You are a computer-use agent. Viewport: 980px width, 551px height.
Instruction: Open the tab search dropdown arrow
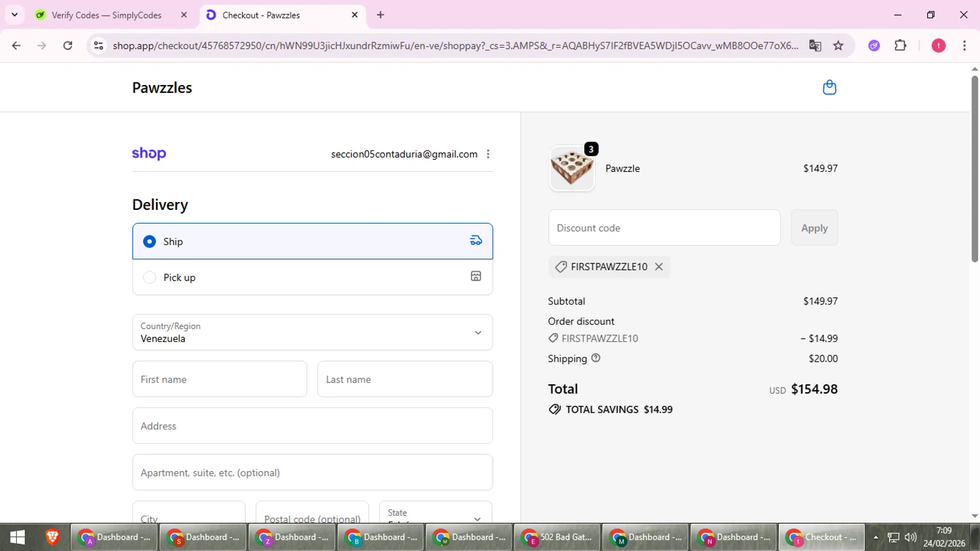tap(14, 15)
